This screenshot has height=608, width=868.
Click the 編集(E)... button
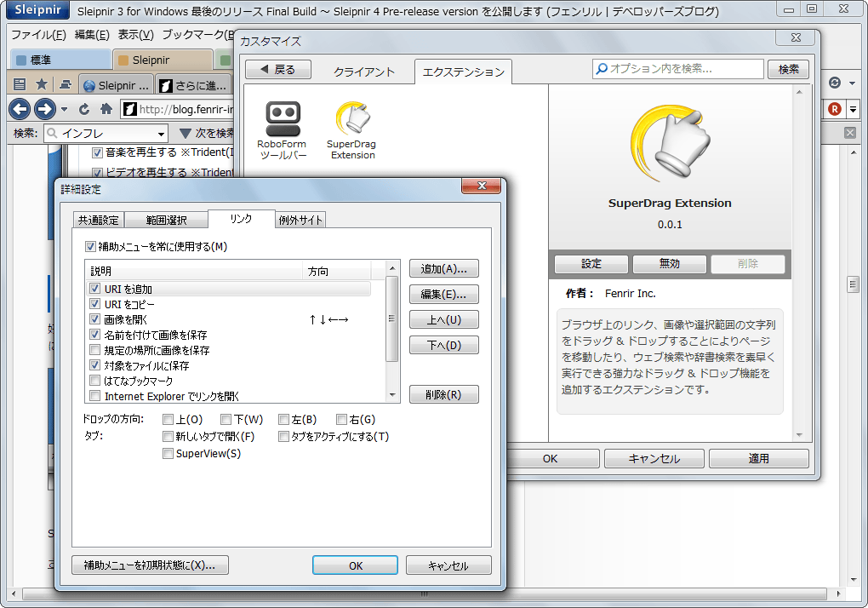pos(444,294)
